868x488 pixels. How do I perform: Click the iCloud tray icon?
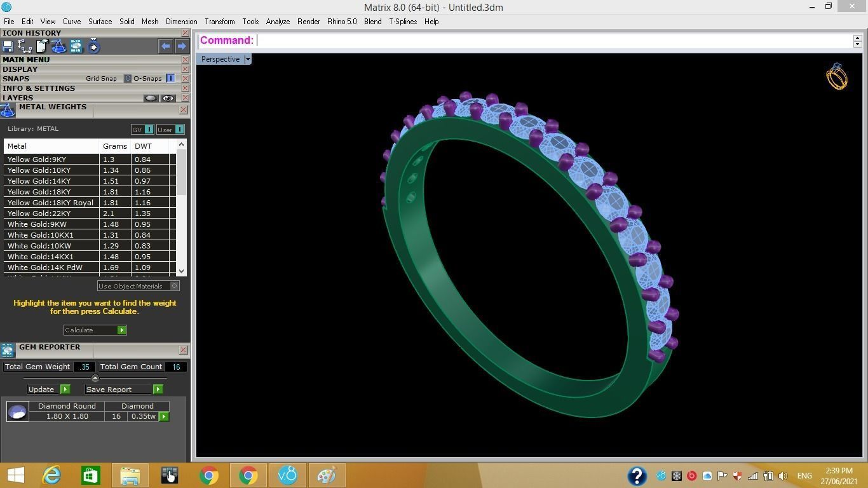[707, 475]
